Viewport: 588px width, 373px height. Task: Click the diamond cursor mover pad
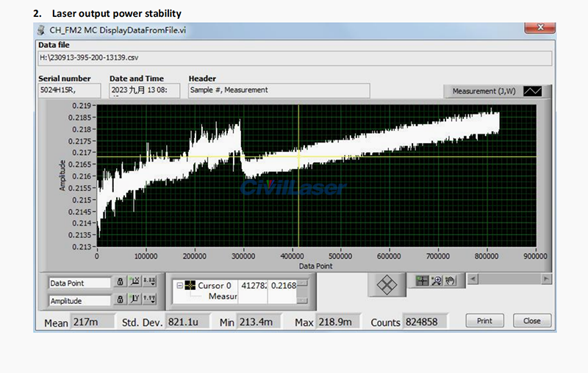coord(387,285)
